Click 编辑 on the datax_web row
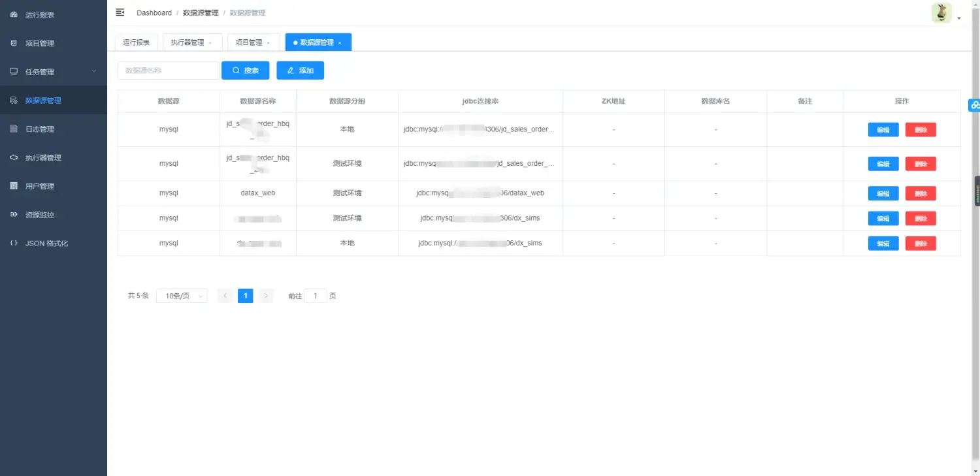 (x=883, y=193)
